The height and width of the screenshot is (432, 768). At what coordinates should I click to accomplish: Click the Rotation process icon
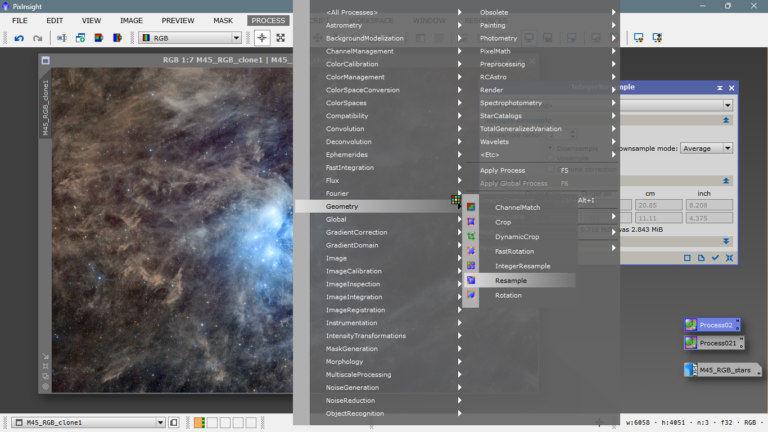click(471, 296)
